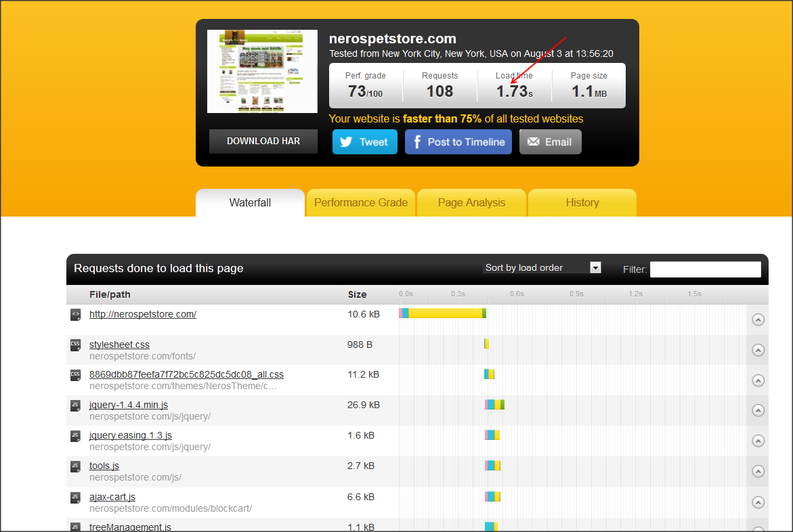
Task: Open the stylesheet.css link
Action: click(x=119, y=345)
